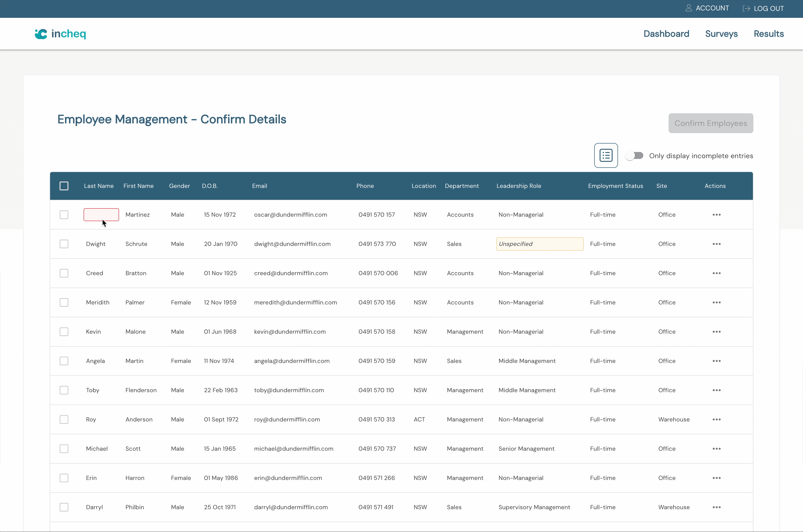Open actions menu for Meridith Palmer row
The width and height of the screenshot is (803, 532).
click(716, 302)
